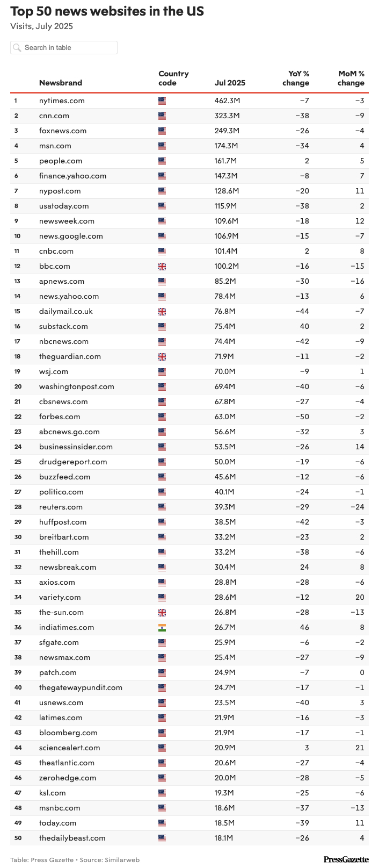
Task: Select the thedailybeast.com entry
Action: [x=72, y=838]
